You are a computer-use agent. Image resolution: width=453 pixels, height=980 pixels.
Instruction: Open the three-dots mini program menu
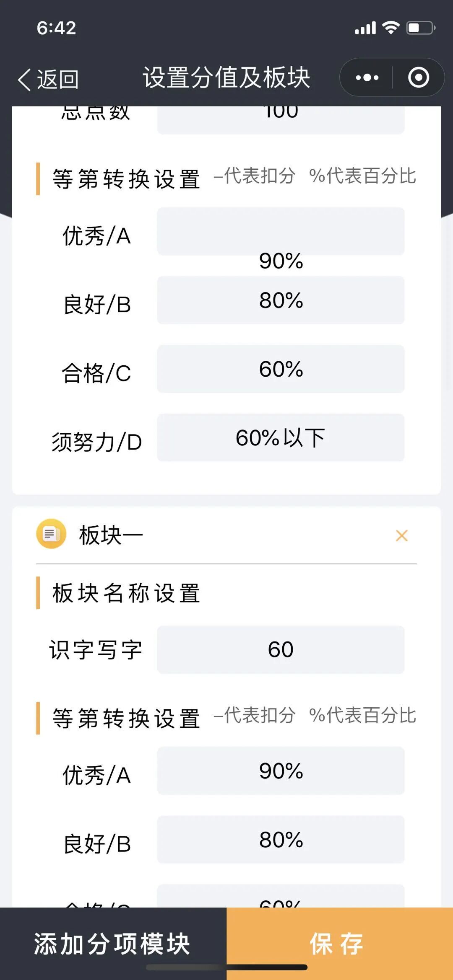tap(367, 78)
